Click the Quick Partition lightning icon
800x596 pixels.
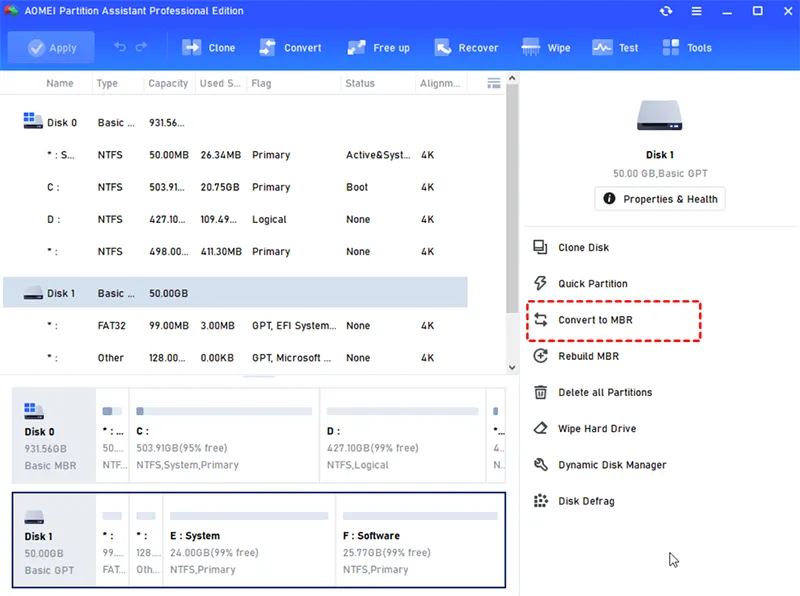tap(540, 283)
